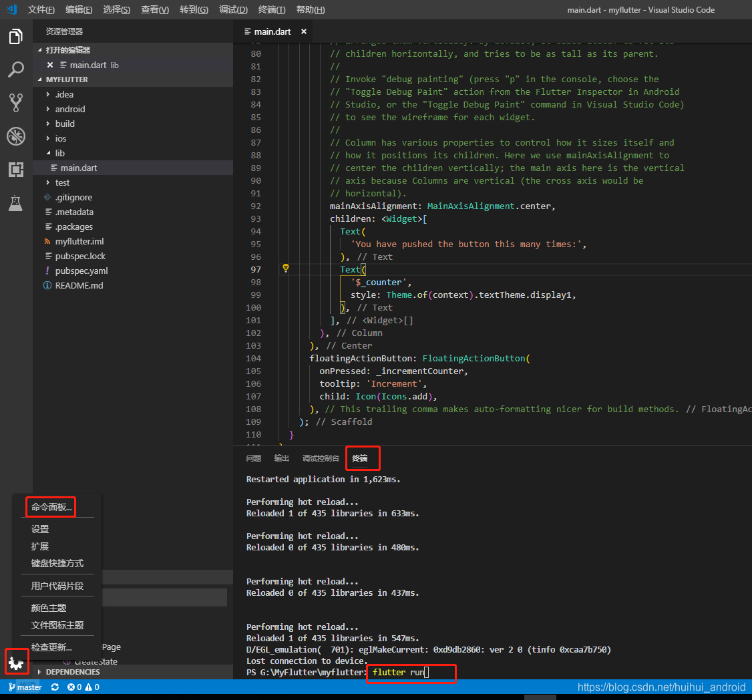The height and width of the screenshot is (700, 752).
Task: Click line number 104 in the gutter
Action: pyautogui.click(x=253, y=359)
